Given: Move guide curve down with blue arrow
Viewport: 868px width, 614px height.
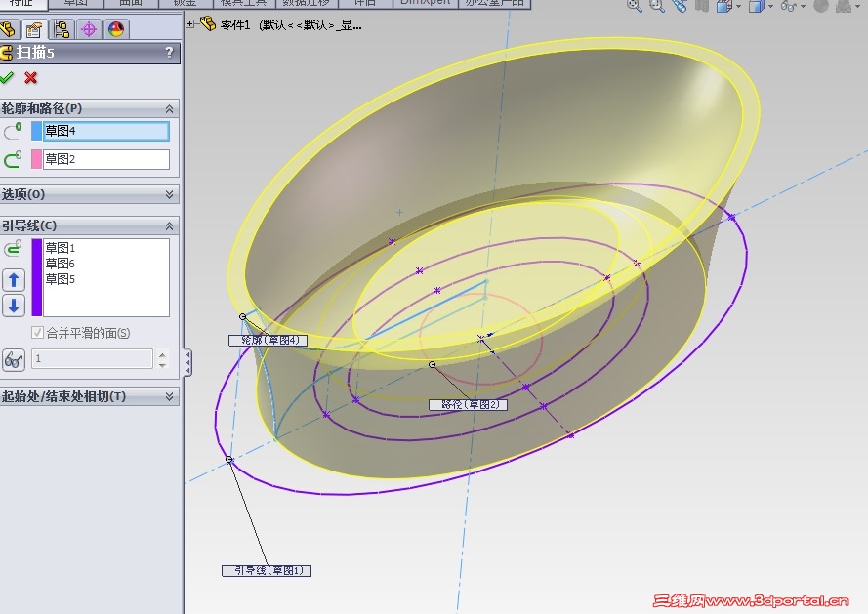Looking at the screenshot, I should 14,306.
